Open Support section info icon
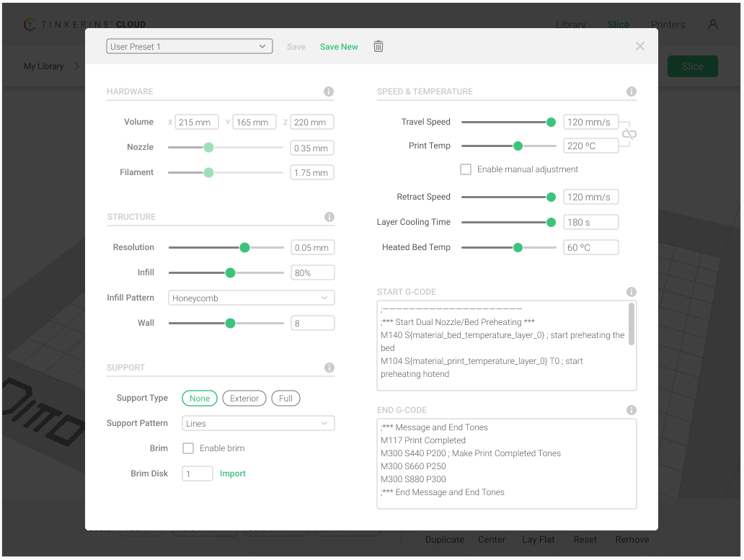 click(x=329, y=368)
